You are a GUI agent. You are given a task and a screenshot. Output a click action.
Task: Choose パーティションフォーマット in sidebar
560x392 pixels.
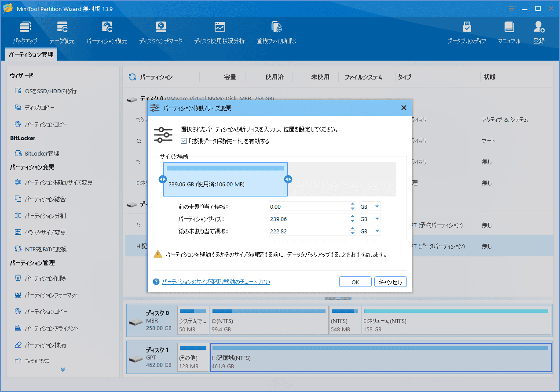click(47, 295)
